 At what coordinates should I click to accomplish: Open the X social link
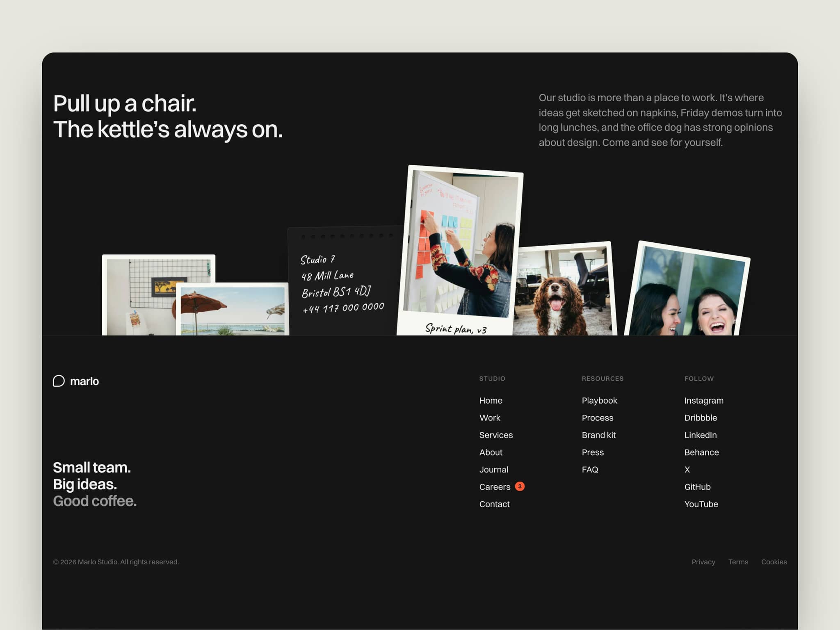687,469
